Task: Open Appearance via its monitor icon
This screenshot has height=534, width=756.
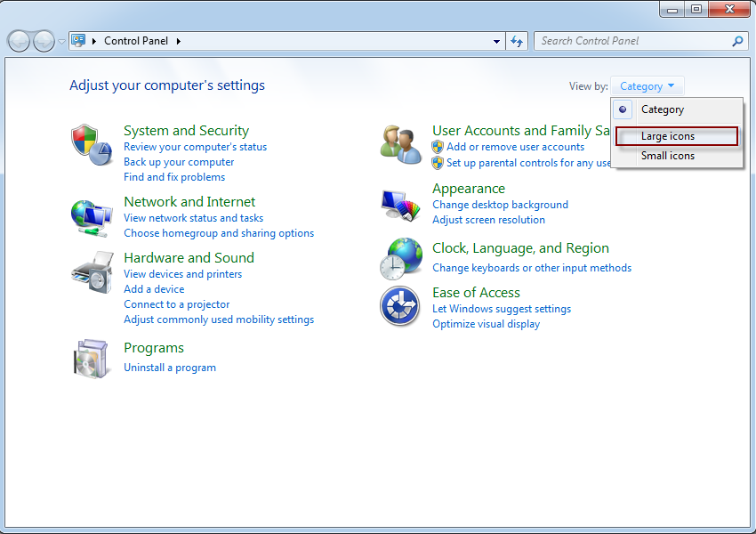Action: coord(400,203)
